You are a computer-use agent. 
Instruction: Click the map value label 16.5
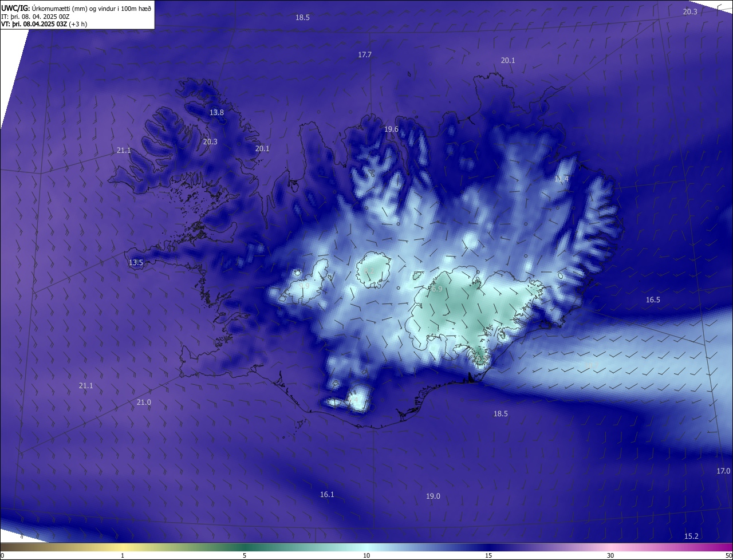[653, 300]
